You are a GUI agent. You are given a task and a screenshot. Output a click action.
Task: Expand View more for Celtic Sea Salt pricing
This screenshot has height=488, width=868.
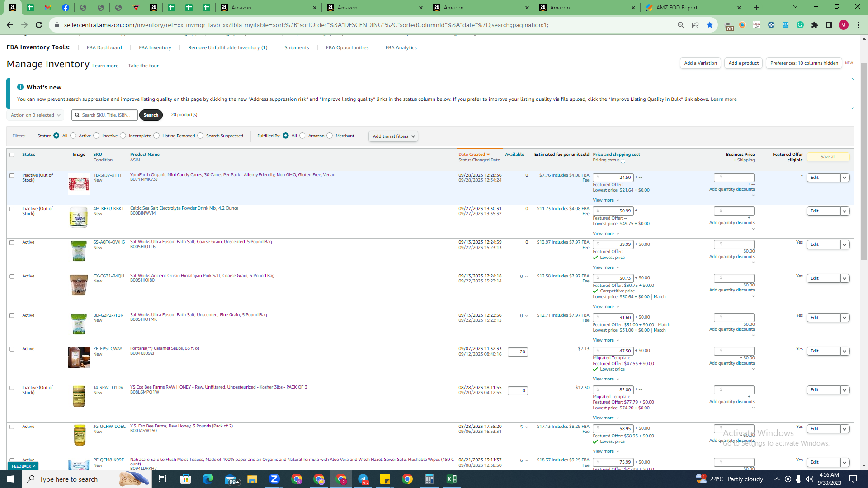click(606, 234)
